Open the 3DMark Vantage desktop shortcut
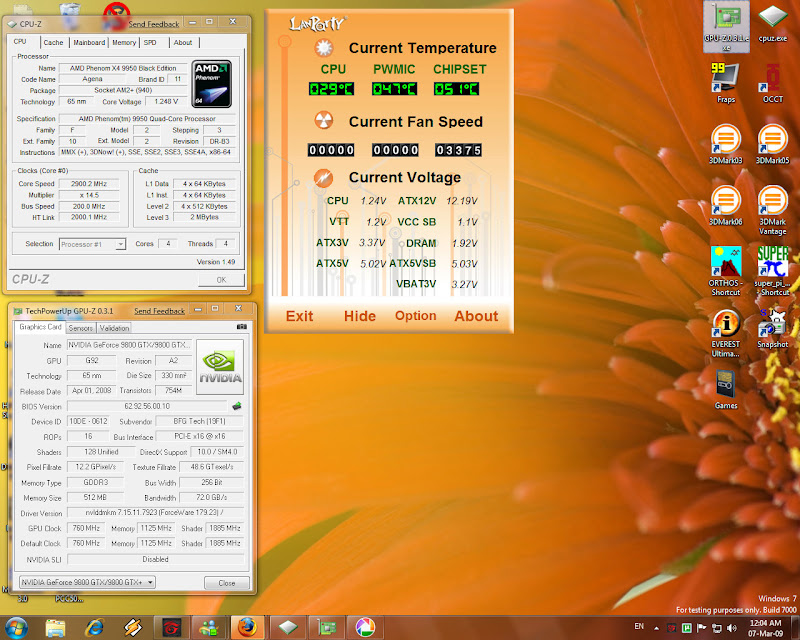 (772, 210)
